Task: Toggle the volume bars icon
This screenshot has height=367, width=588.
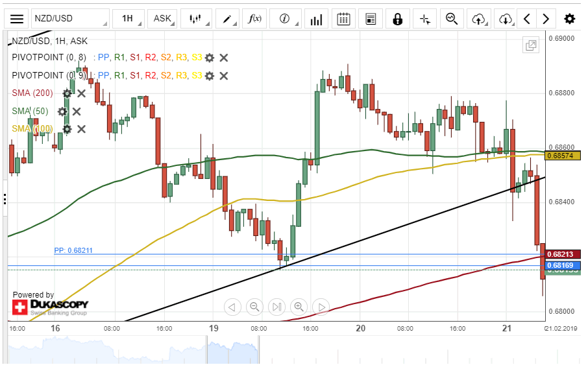Action: [316, 18]
